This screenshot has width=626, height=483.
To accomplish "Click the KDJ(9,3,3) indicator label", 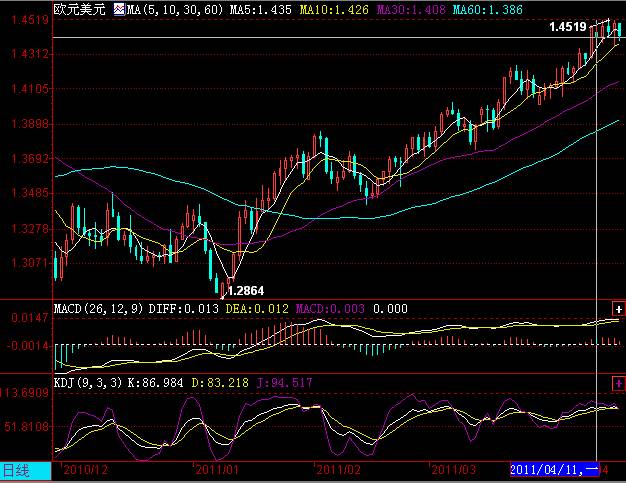I will click(x=87, y=383).
